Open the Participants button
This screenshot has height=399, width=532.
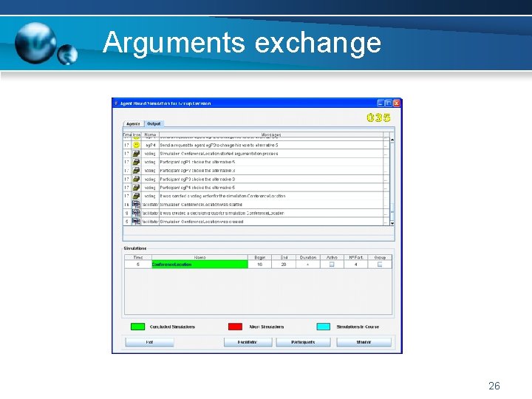[303, 342]
